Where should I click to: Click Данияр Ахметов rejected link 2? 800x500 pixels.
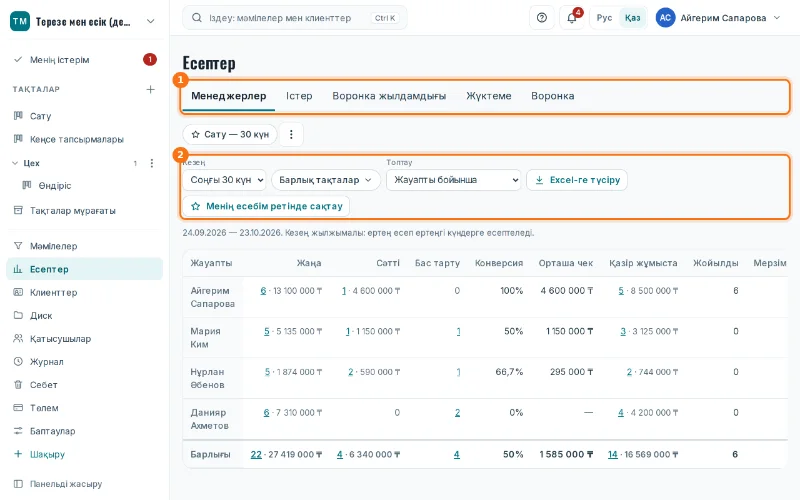pyautogui.click(x=457, y=413)
